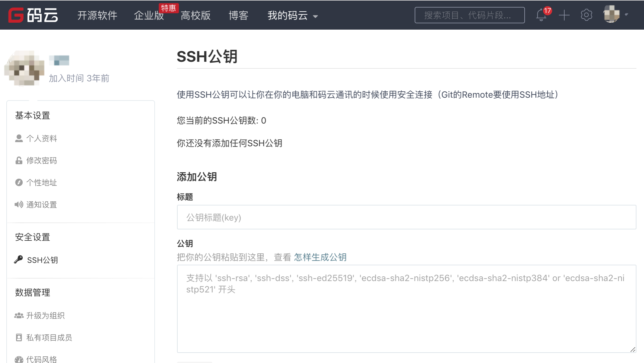
Task: Click the person icon beside 个人资料
Action: coord(19,138)
